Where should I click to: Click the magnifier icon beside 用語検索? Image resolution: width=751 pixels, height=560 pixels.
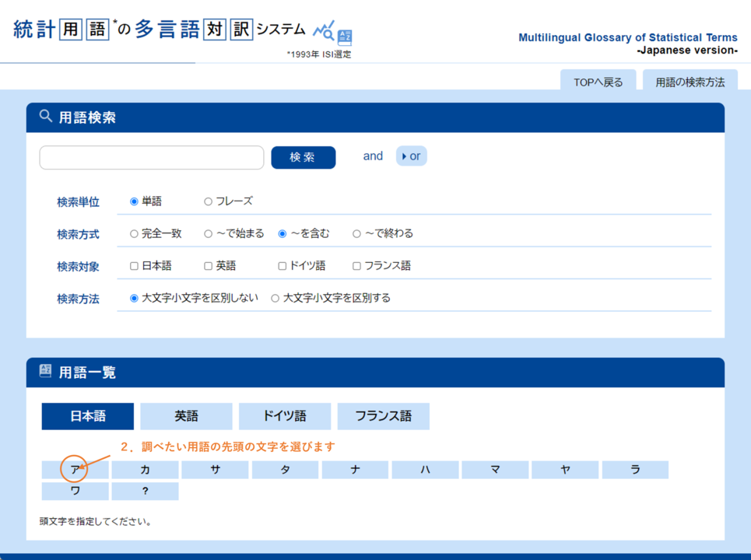(46, 117)
